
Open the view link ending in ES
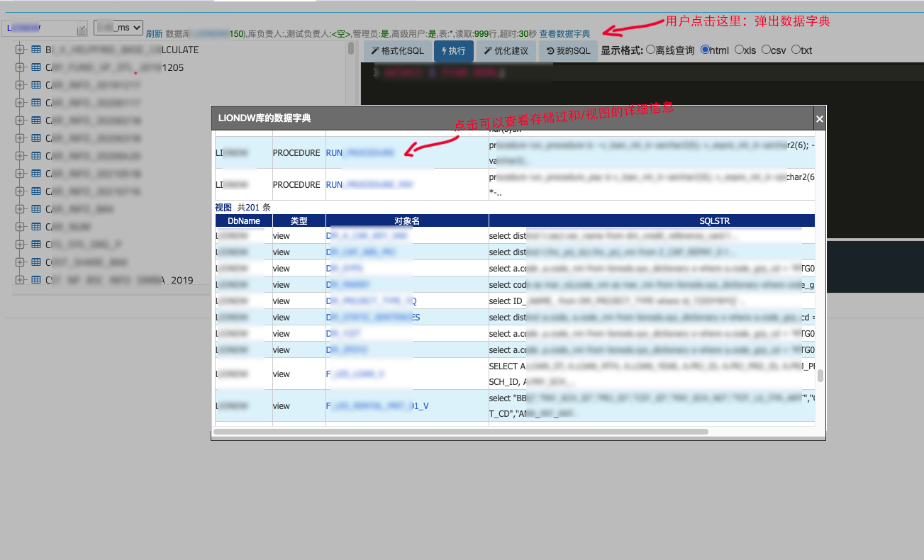click(373, 318)
